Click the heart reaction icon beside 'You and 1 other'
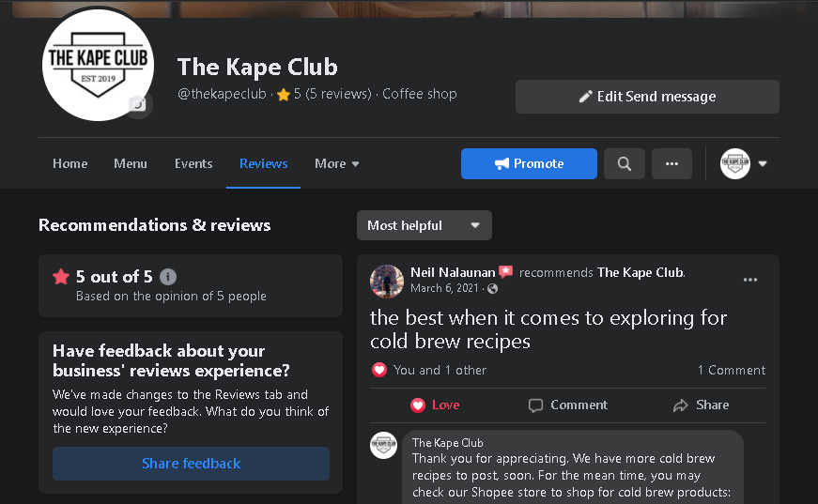818x504 pixels. [x=379, y=370]
